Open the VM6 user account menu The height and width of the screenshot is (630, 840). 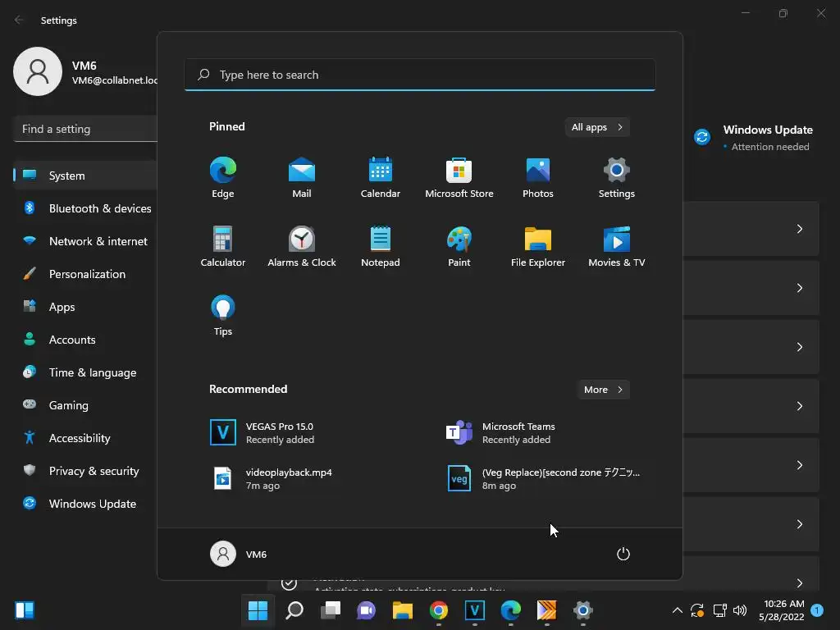239,554
